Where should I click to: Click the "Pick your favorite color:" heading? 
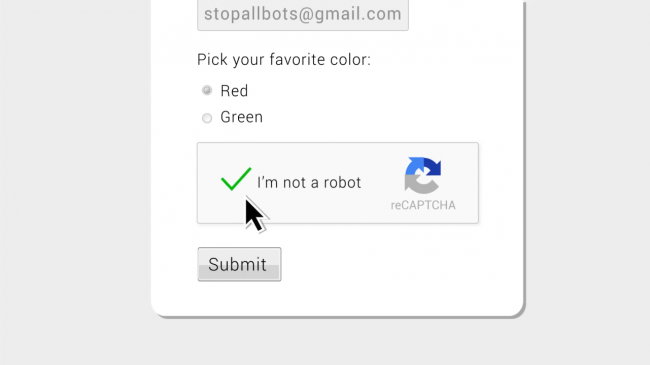284,60
